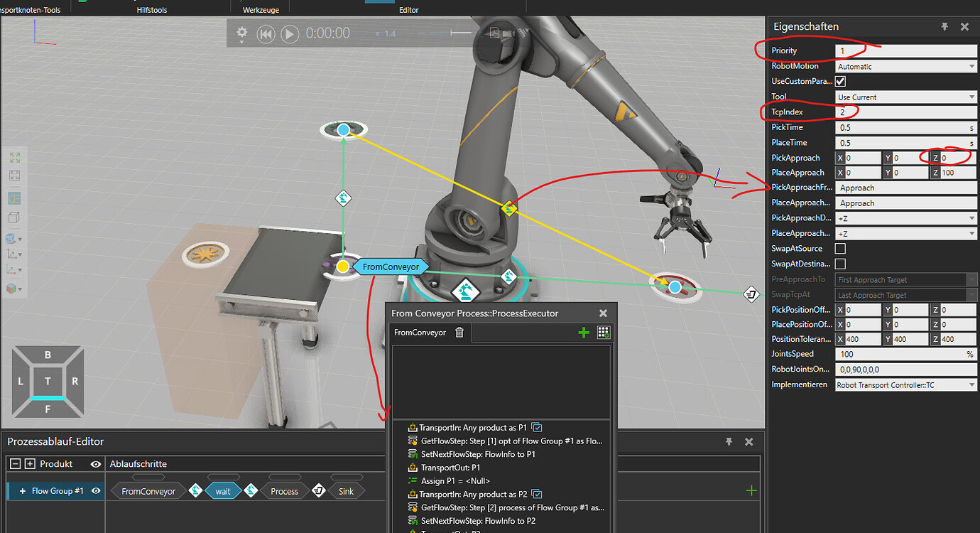Viewport: 980px width, 533px height.
Task: Click the Rewind to start button
Action: [x=266, y=33]
